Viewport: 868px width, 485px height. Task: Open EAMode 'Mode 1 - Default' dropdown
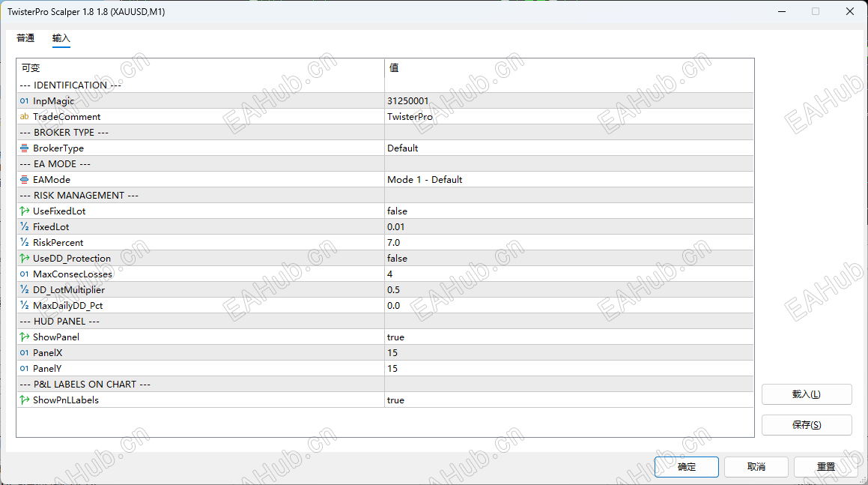coord(569,180)
